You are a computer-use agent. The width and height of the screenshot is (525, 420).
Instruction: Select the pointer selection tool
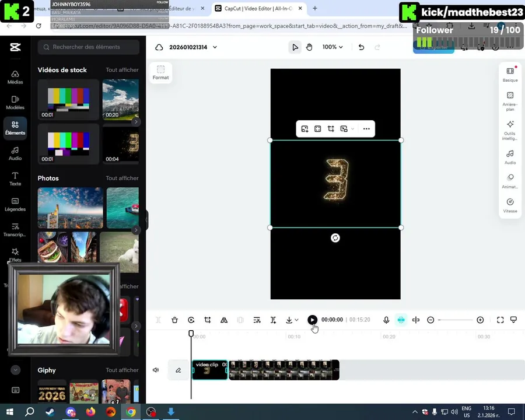click(295, 47)
